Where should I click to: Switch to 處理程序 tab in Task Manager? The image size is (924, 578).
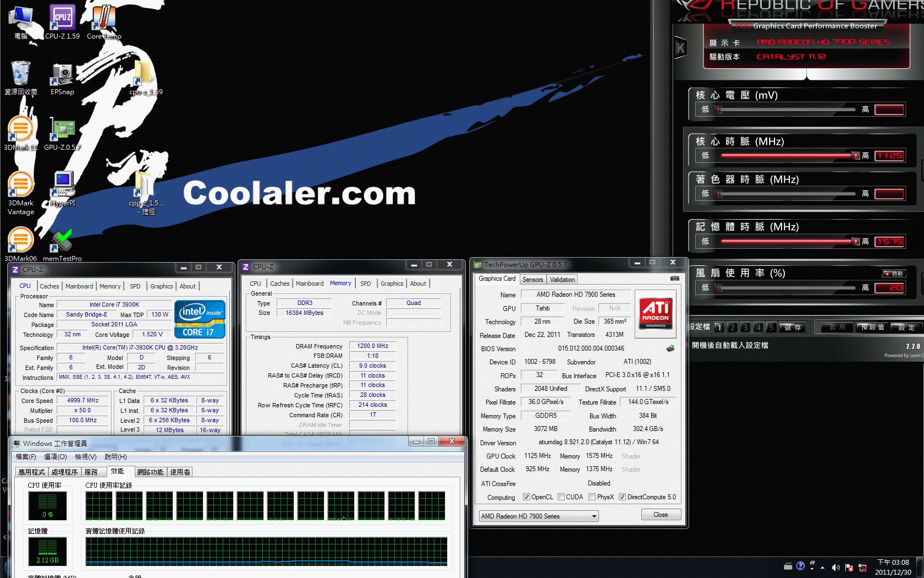(64, 472)
